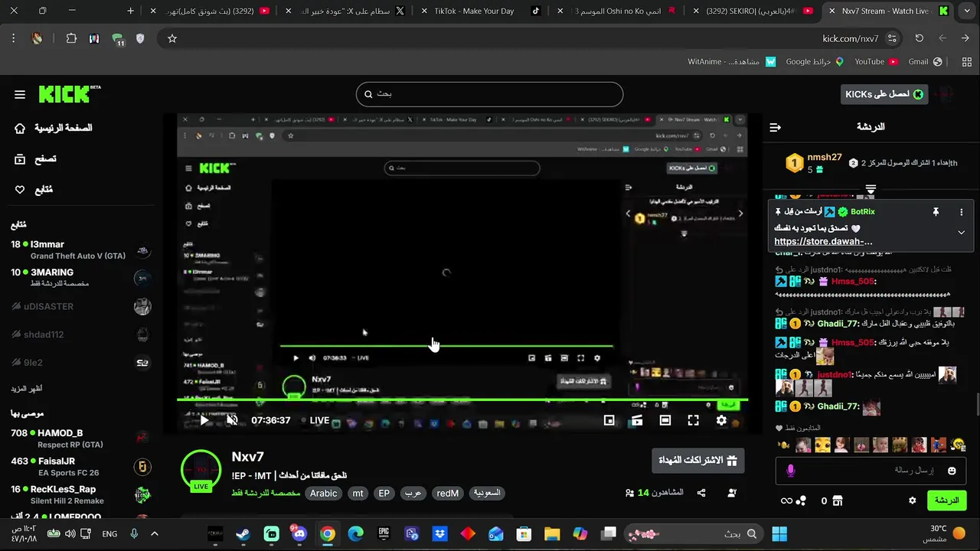Collapse the chat panel icon
980x551 pixels.
(x=776, y=127)
